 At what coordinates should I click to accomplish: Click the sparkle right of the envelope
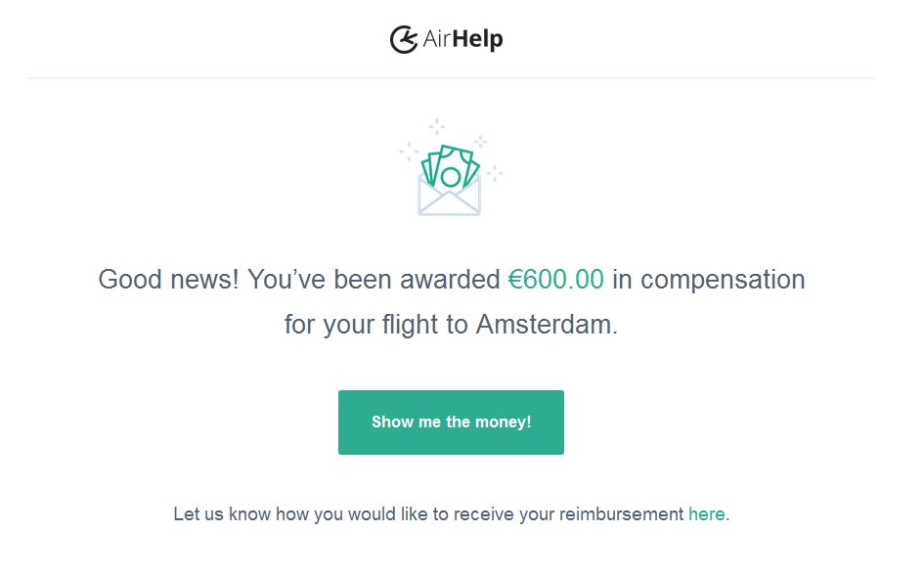point(495,173)
